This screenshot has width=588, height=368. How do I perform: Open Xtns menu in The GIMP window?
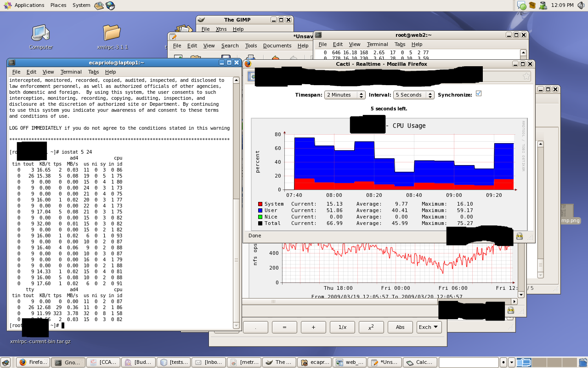point(221,29)
